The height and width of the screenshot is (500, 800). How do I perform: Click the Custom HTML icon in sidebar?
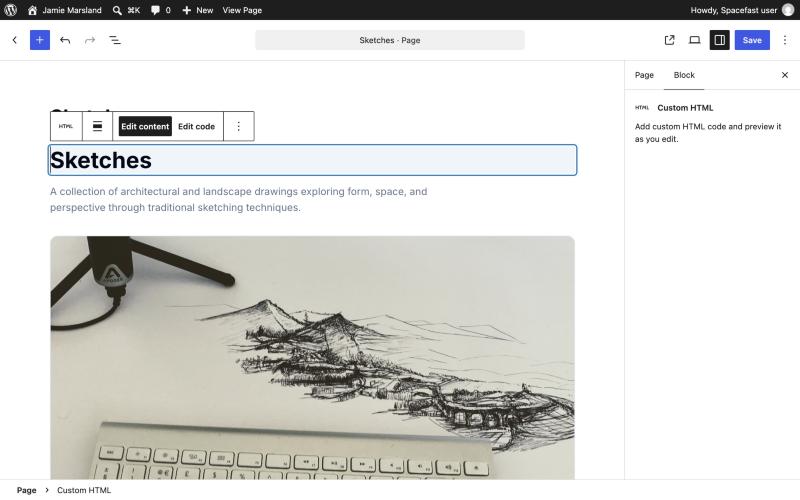[x=642, y=108]
